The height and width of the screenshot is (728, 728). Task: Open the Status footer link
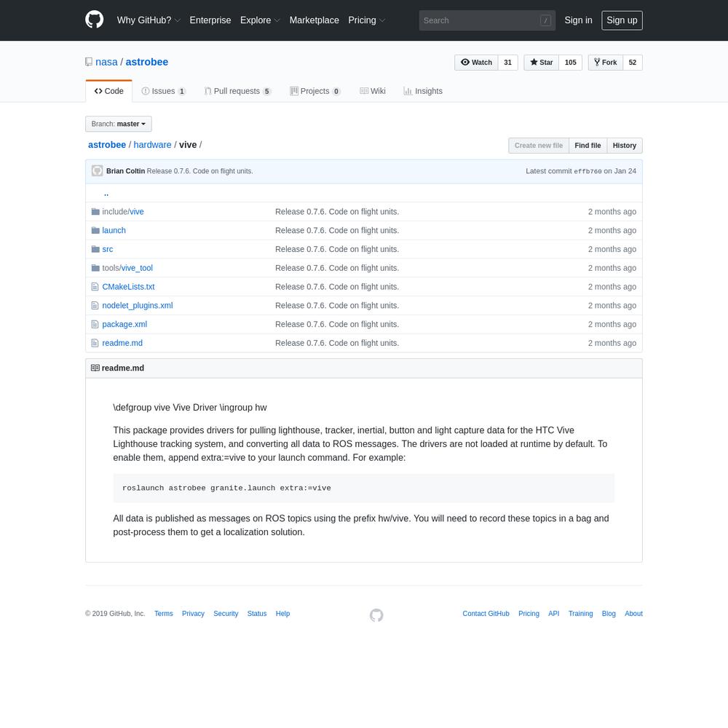pos(257,614)
